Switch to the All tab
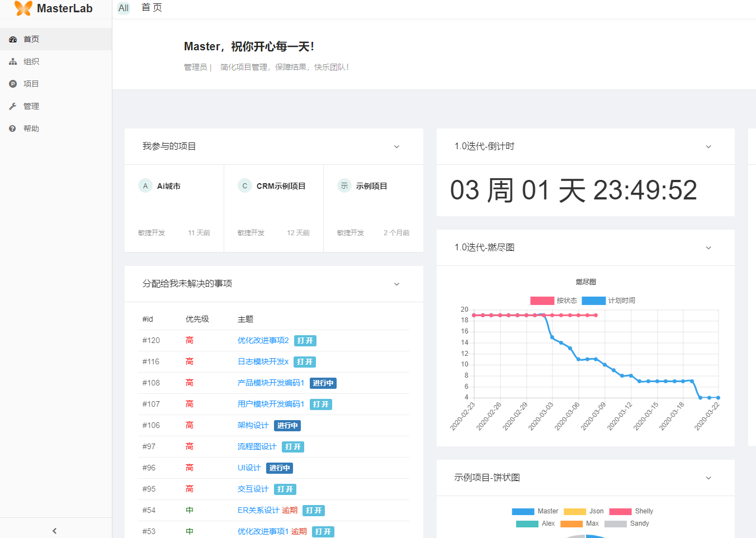Viewport: 756px width, 538px height. click(124, 8)
